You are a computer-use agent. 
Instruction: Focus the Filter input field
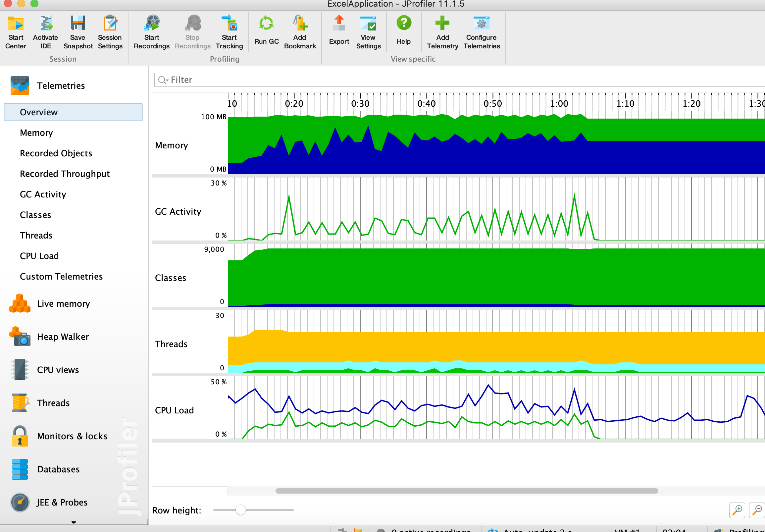click(x=459, y=80)
